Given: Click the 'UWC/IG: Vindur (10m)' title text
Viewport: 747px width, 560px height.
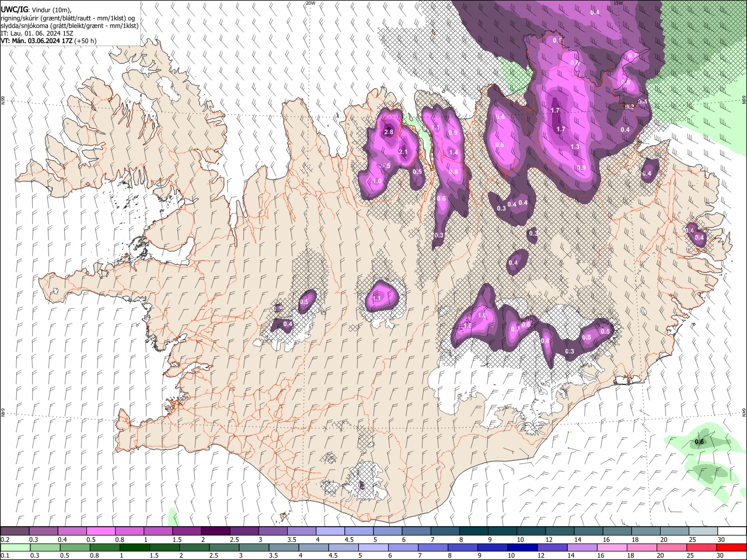Looking at the screenshot, I should pyautogui.click(x=36, y=9).
